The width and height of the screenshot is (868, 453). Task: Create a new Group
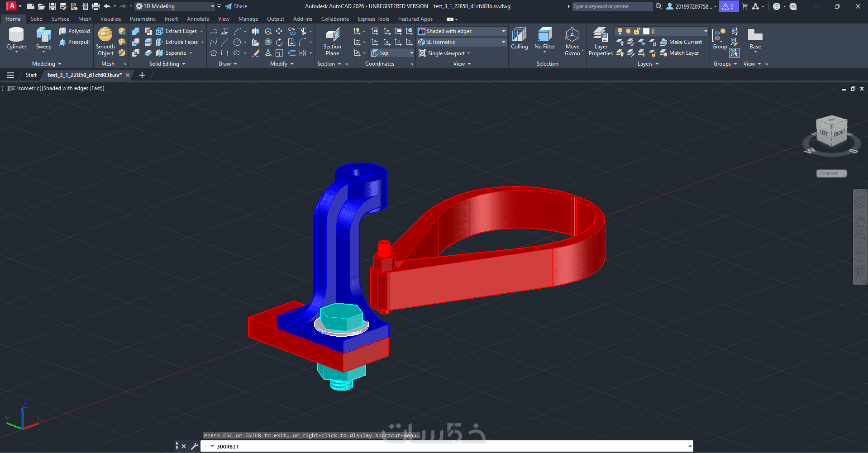point(719,38)
